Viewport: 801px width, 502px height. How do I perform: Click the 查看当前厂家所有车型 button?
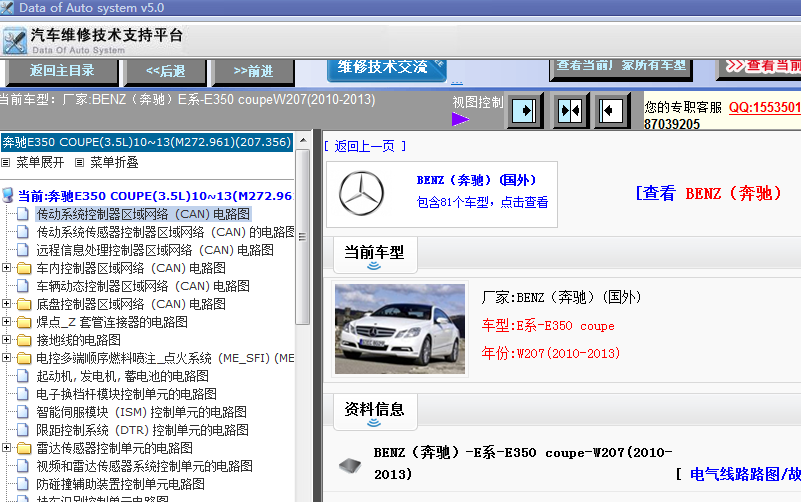tap(621, 69)
